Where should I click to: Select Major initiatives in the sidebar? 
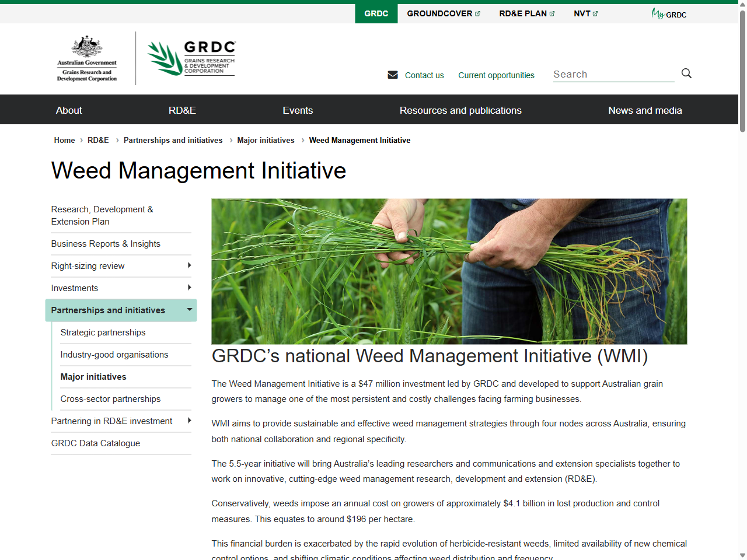pyautogui.click(x=93, y=377)
